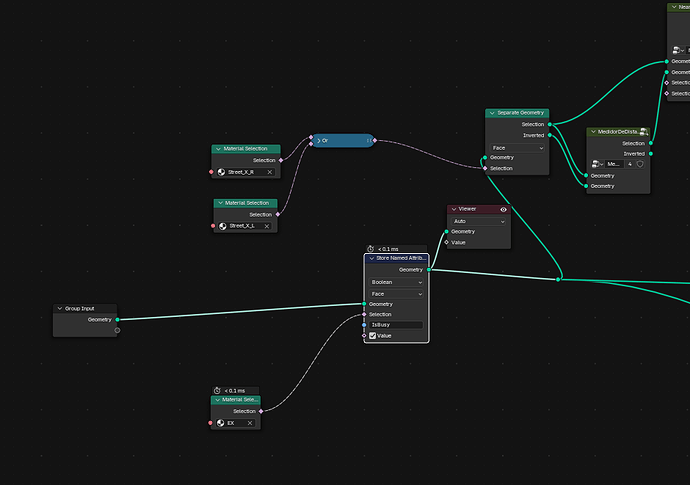Click the material sphere icon beside EX

tap(221, 423)
